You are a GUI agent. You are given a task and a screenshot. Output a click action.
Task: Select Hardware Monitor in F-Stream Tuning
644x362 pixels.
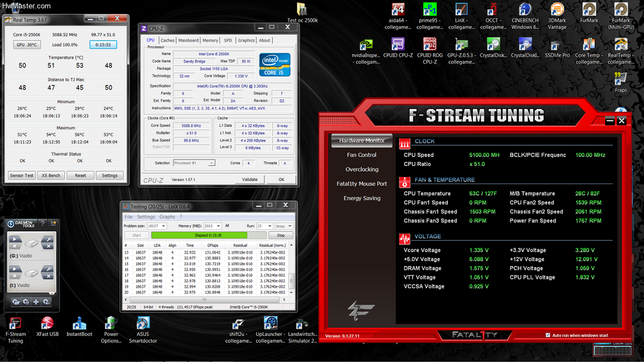(x=362, y=140)
